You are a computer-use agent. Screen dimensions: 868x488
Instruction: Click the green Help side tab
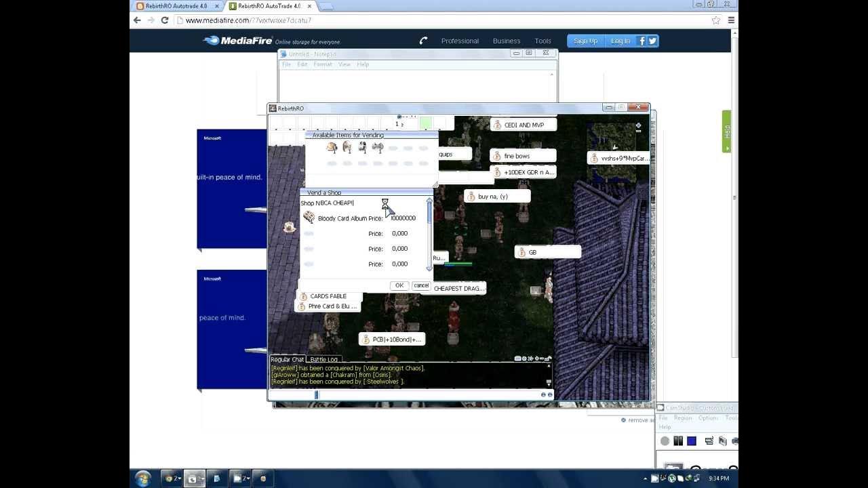[727, 131]
